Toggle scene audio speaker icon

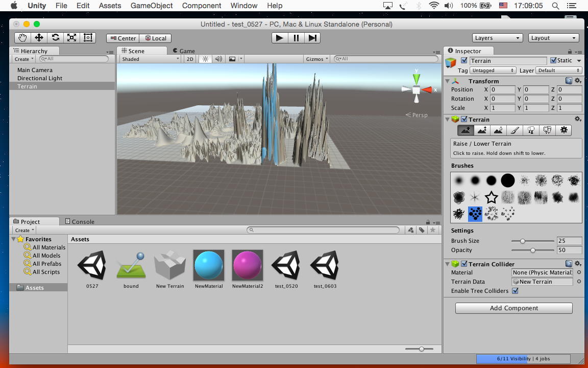click(x=218, y=59)
